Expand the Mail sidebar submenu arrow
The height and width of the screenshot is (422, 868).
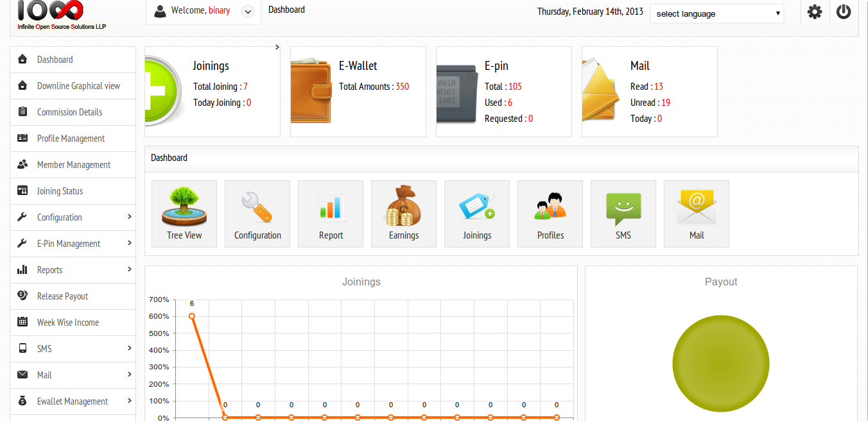130,375
